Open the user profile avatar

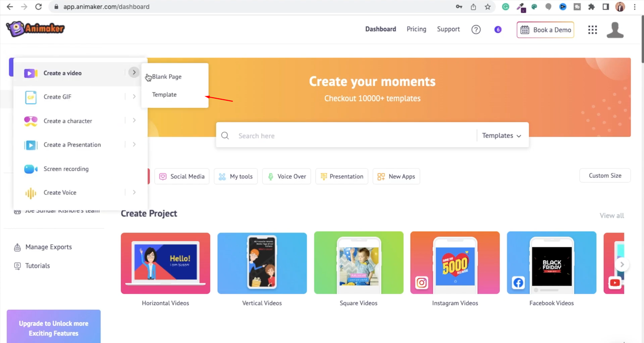pyautogui.click(x=615, y=30)
